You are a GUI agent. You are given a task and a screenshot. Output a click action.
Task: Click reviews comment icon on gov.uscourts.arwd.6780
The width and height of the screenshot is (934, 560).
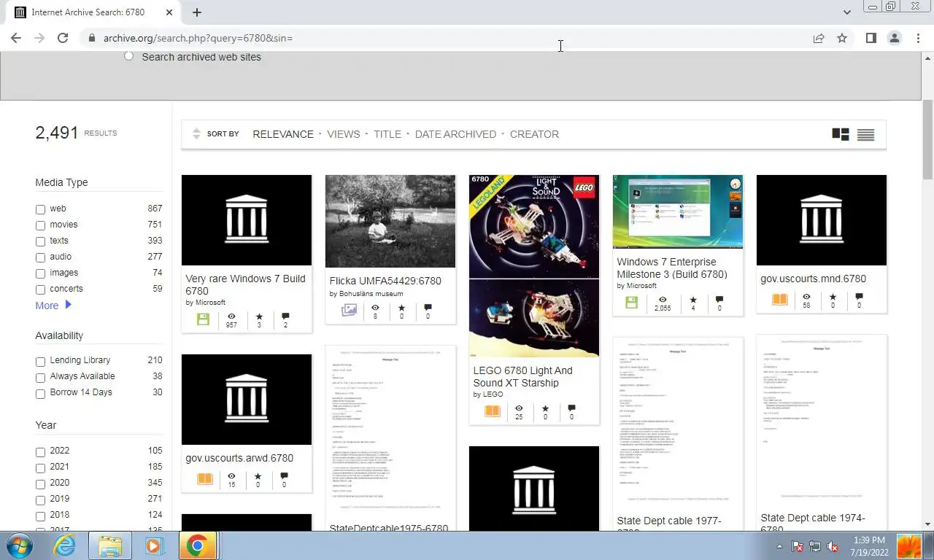(284, 476)
